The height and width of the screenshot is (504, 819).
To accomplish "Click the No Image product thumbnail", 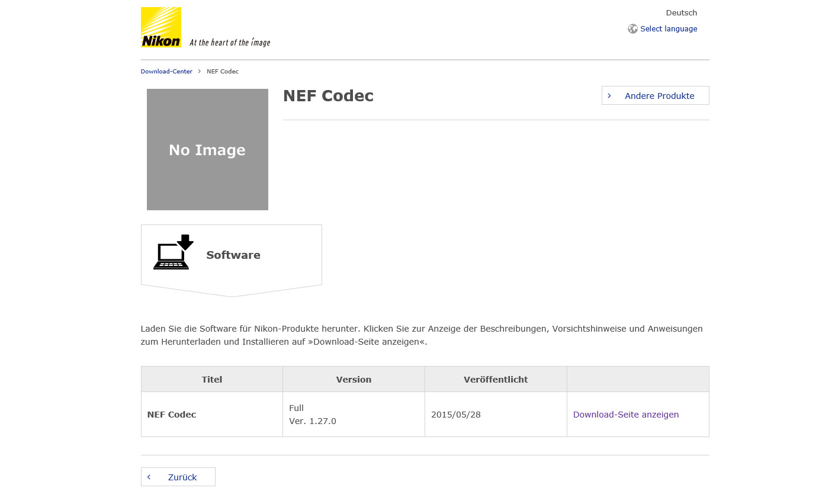I will tap(207, 149).
